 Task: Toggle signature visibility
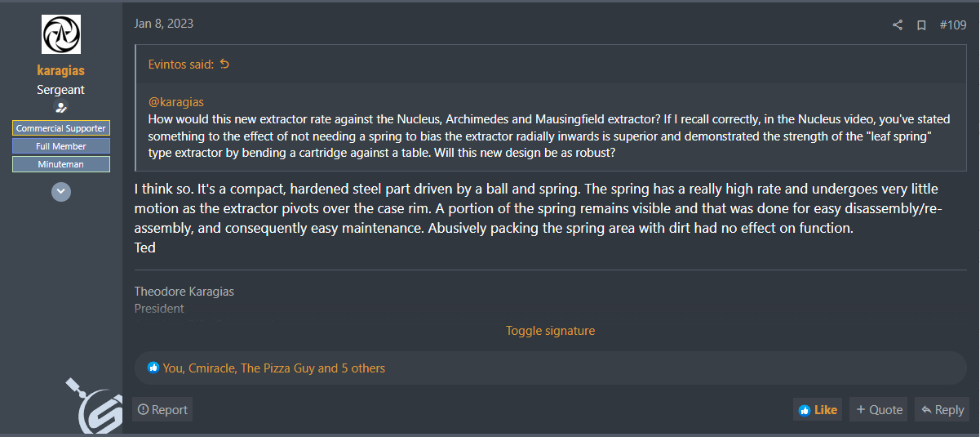point(550,331)
